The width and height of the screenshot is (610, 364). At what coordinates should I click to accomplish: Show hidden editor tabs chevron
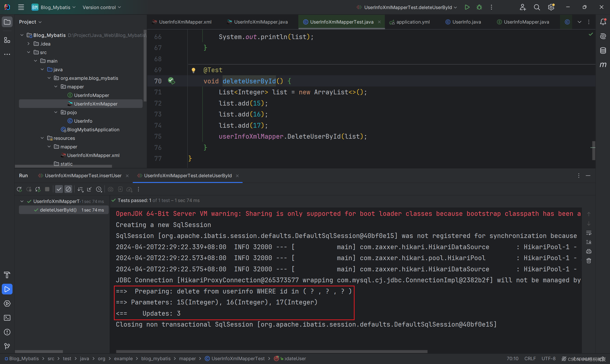click(579, 22)
